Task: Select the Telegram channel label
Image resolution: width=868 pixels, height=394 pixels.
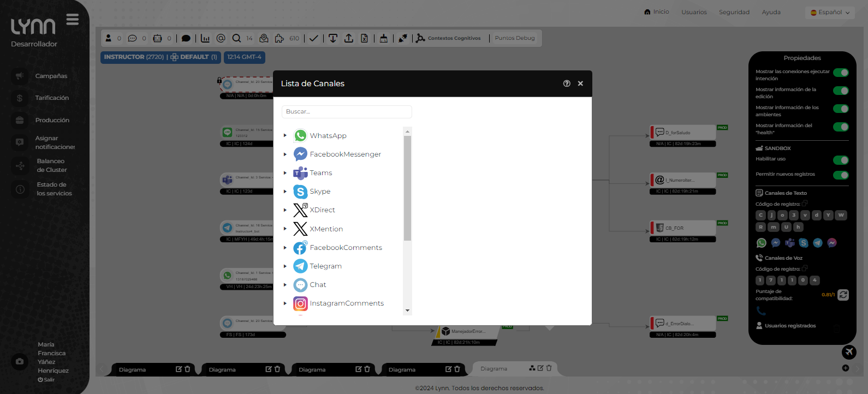Action: pos(326,266)
